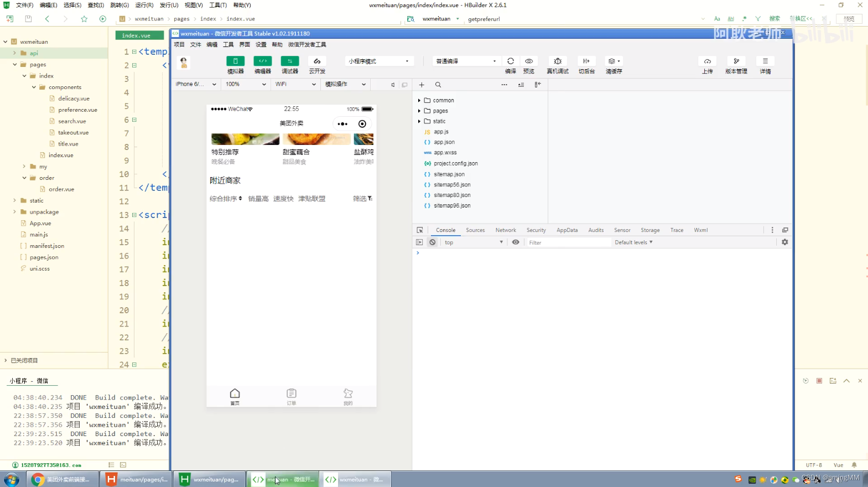The image size is (868, 487).
Task: Click HBuilder bookmark star icon
Action: click(x=84, y=19)
